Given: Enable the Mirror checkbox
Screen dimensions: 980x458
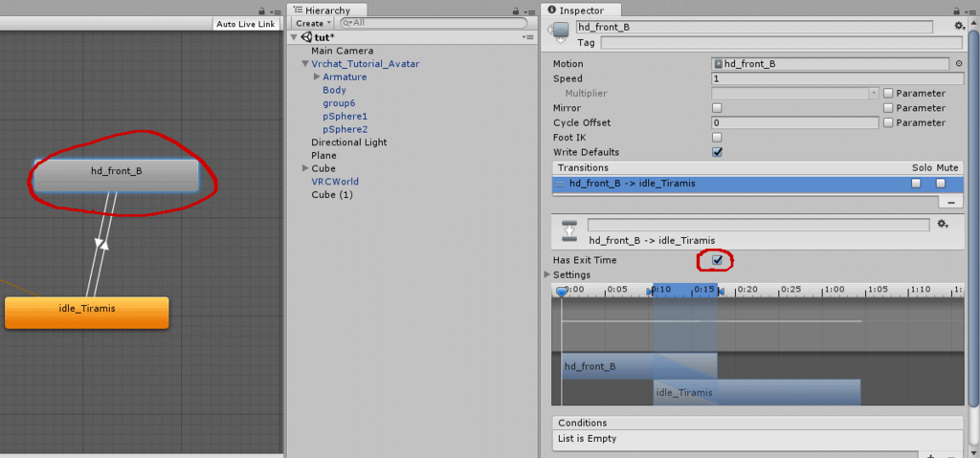Looking at the screenshot, I should [718, 108].
